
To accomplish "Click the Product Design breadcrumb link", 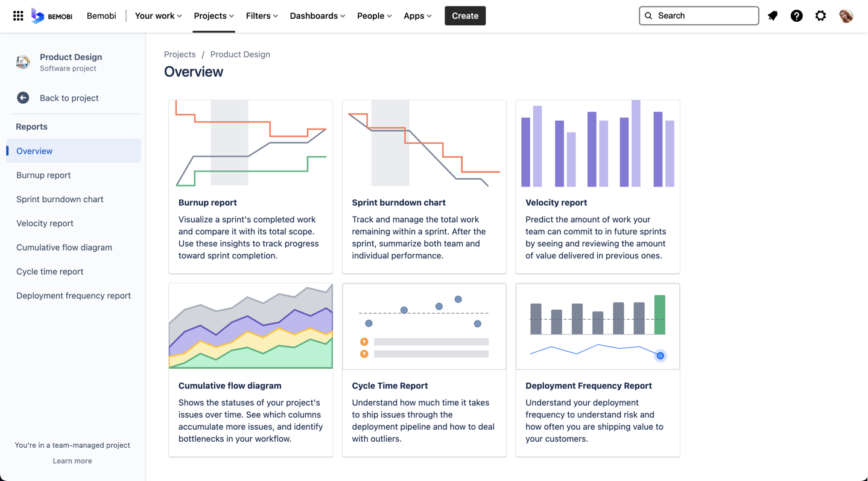I will click(x=240, y=54).
